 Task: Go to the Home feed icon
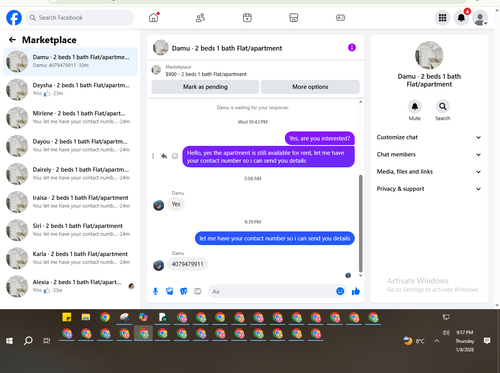(x=154, y=18)
